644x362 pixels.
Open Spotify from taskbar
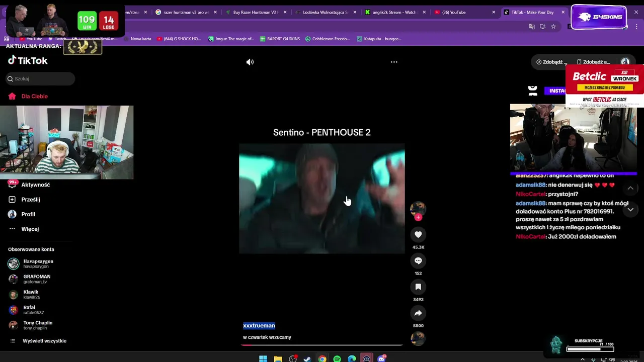click(x=337, y=358)
